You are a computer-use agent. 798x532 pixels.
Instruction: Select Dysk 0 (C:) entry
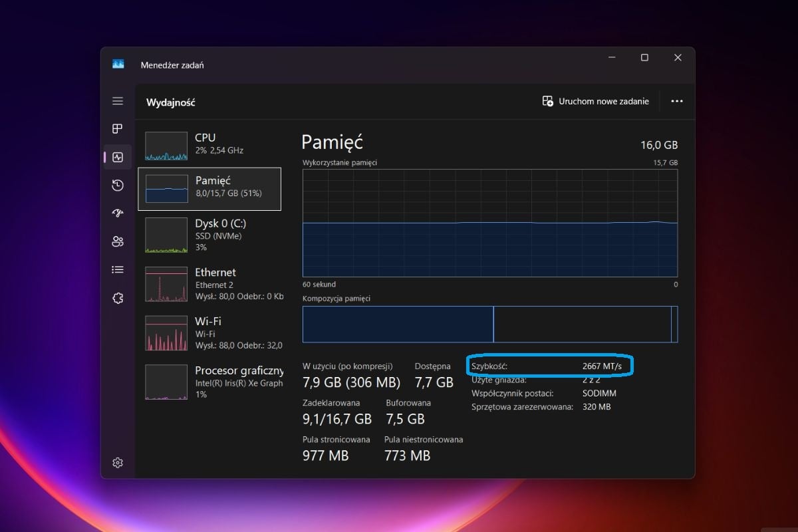(x=209, y=235)
